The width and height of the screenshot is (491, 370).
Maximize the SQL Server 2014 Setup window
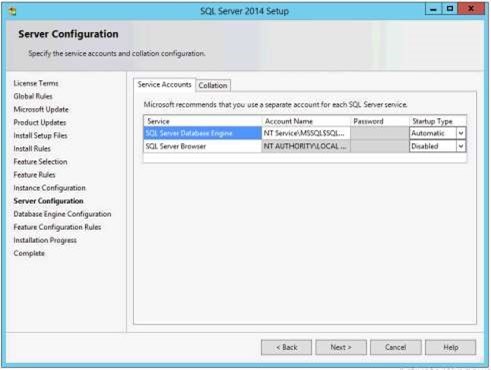450,9
